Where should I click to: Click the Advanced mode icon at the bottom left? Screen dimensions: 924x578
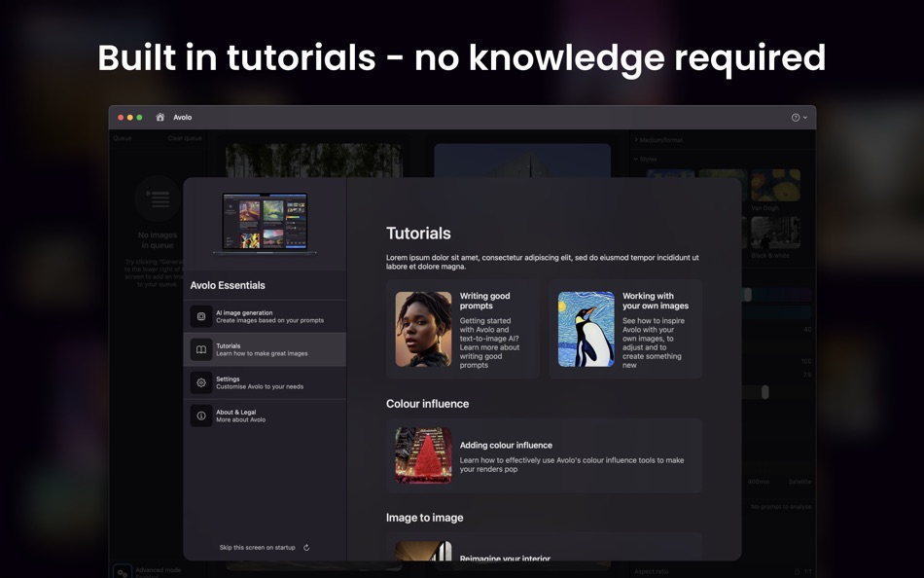123,571
